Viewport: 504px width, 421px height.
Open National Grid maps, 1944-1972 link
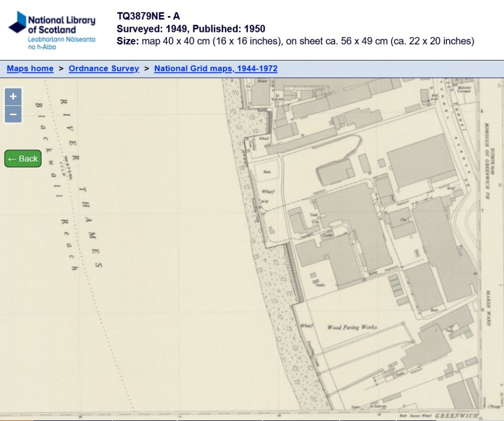[216, 69]
